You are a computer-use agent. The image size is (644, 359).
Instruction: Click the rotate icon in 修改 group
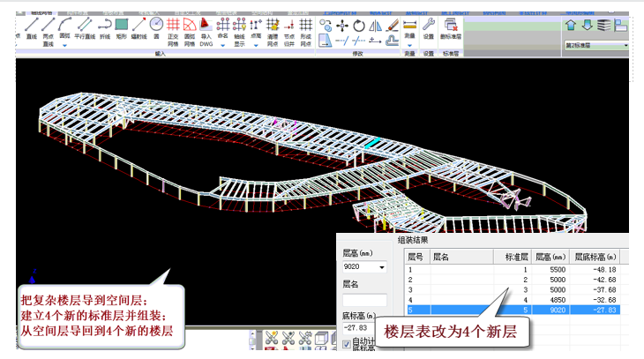359,26
